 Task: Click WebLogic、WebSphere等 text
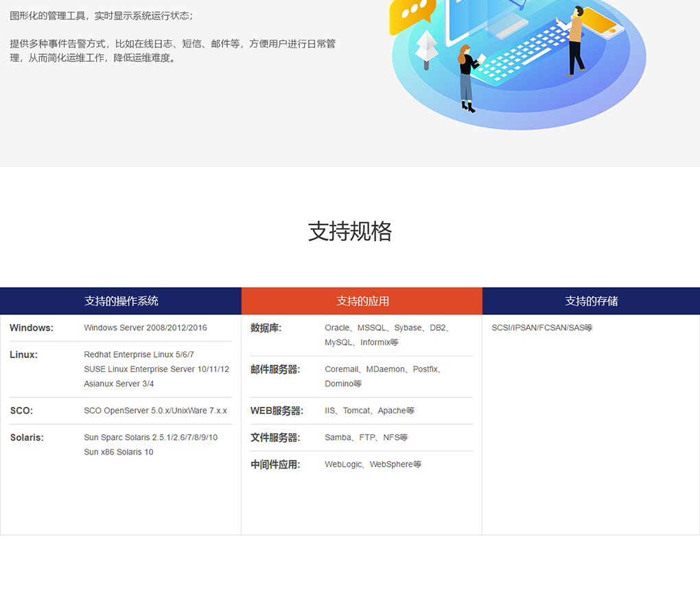(373, 465)
